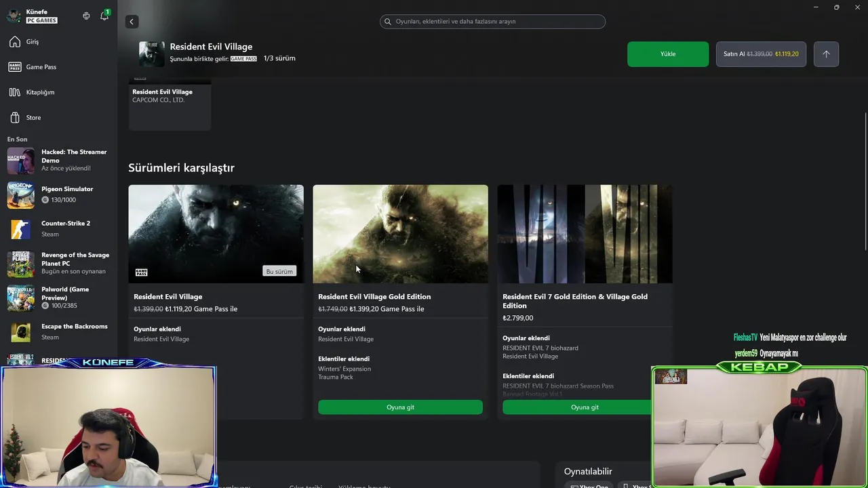
Task: Click the Counter-Strike 2 thumbnail icon
Action: click(20, 229)
